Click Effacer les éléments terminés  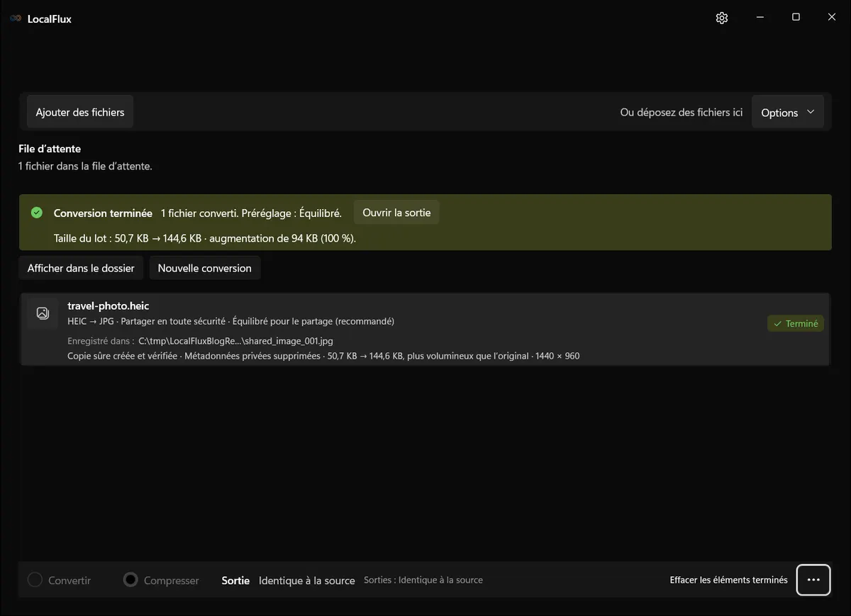pos(728,580)
